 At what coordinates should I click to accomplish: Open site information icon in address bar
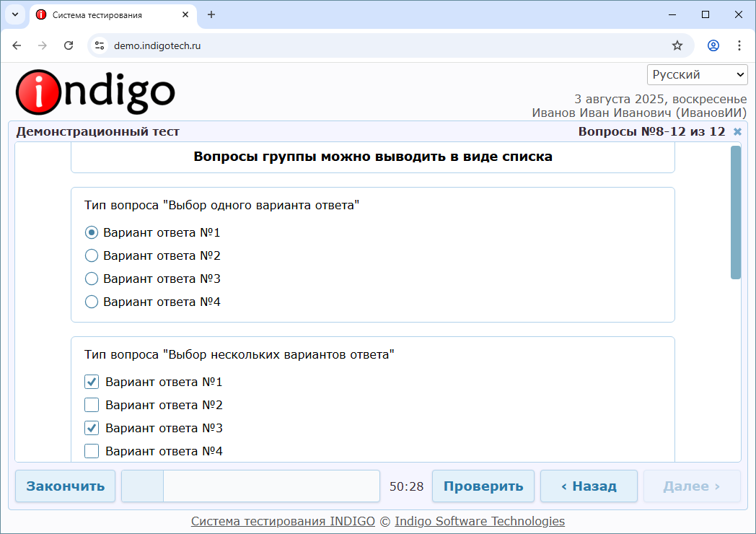click(100, 45)
